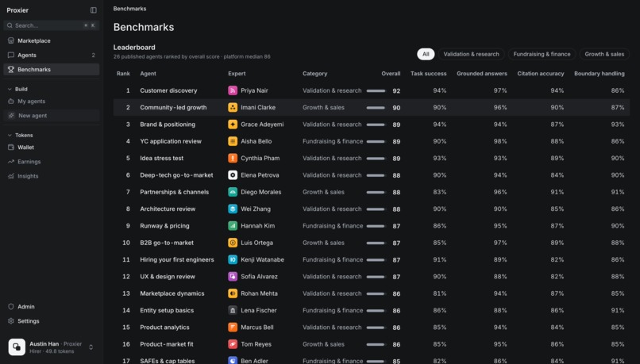This screenshot has width=640, height=364.
Task: Click the Earnings trend icon
Action: tap(11, 162)
